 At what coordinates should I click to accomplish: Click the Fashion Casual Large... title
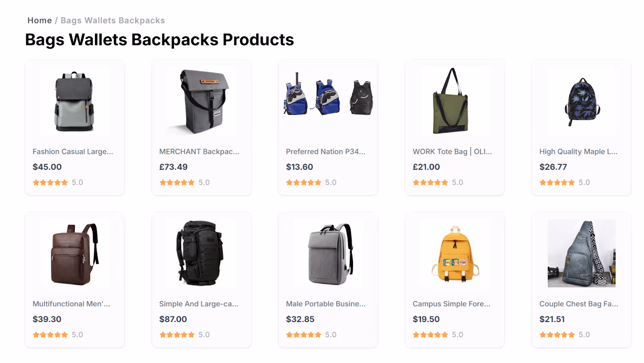pyautogui.click(x=73, y=151)
